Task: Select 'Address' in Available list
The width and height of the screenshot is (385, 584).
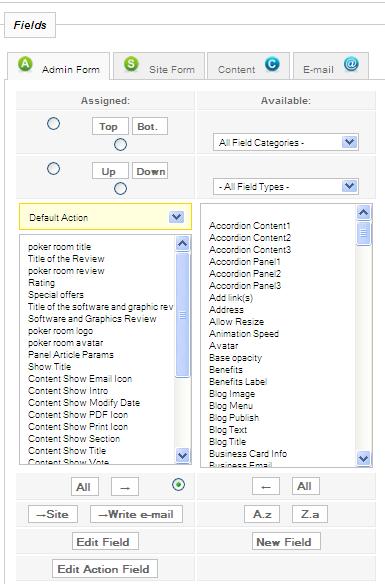Action: click(x=226, y=310)
